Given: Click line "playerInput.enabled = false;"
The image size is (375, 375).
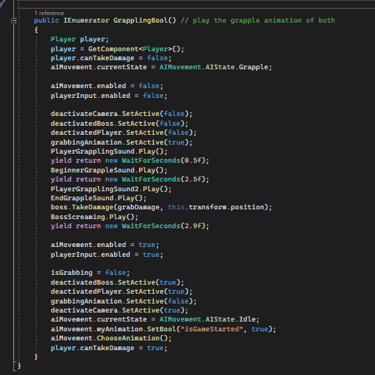Looking at the screenshot, I should pyautogui.click(x=109, y=96).
